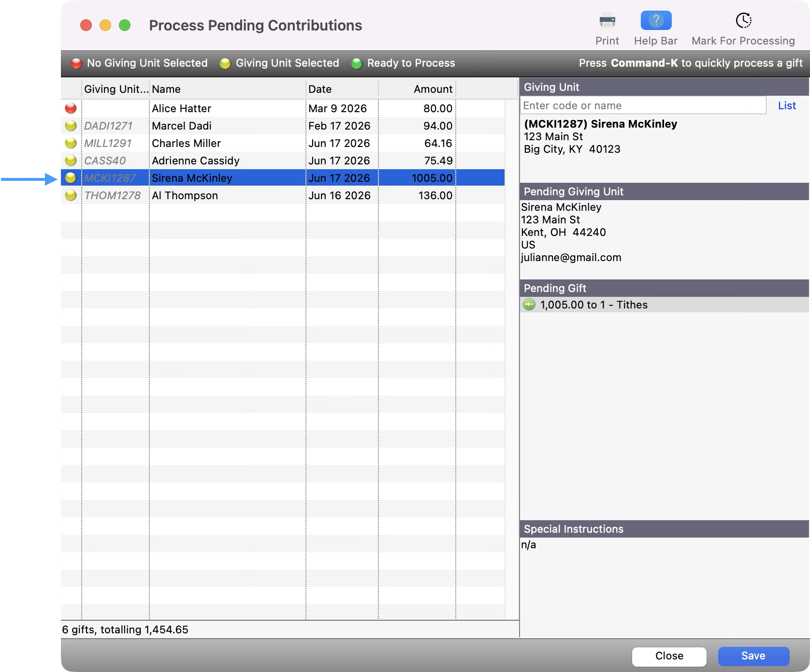Click the 6 gifts totalling summary
Screen dimensions: 810x672
point(125,629)
